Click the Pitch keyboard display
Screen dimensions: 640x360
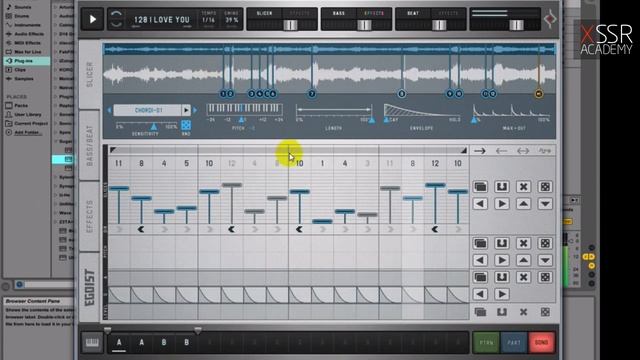click(244, 109)
